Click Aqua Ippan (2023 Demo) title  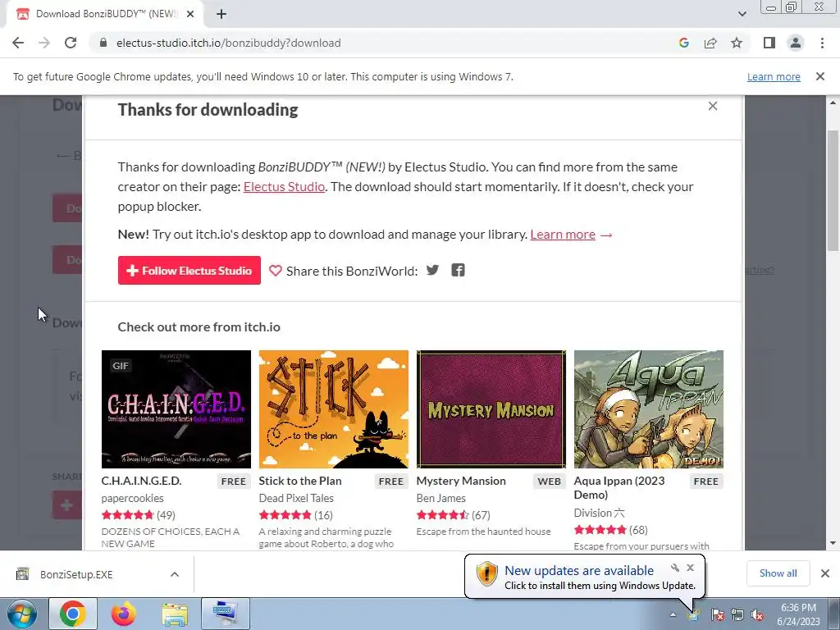[x=619, y=487]
